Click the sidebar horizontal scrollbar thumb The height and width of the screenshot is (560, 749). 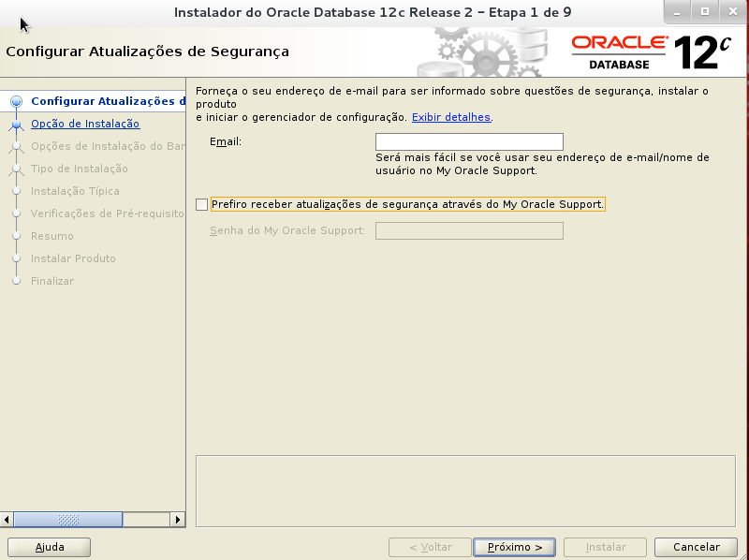pos(67,520)
